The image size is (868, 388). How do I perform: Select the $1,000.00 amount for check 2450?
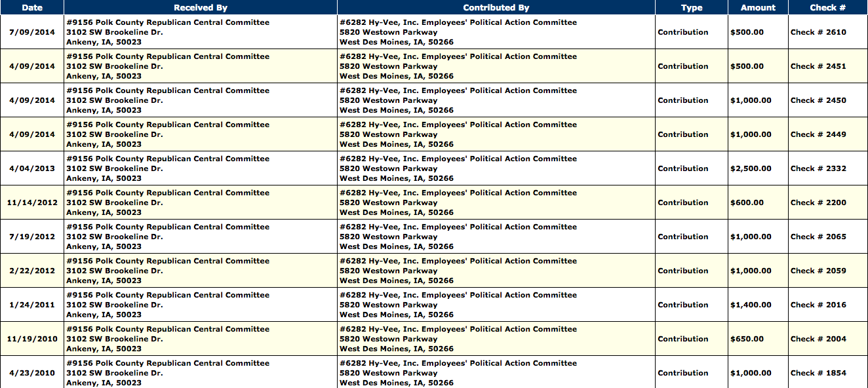(751, 100)
